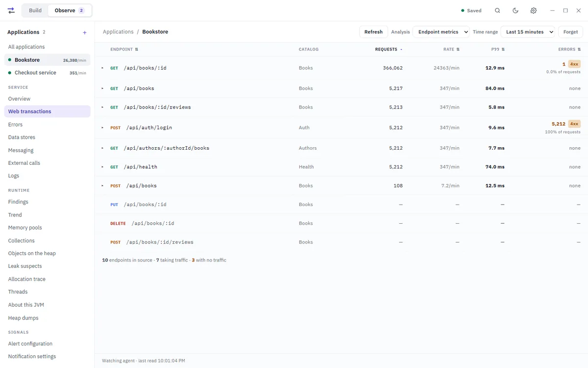
Task: Click the Forget button
Action: tap(570, 32)
